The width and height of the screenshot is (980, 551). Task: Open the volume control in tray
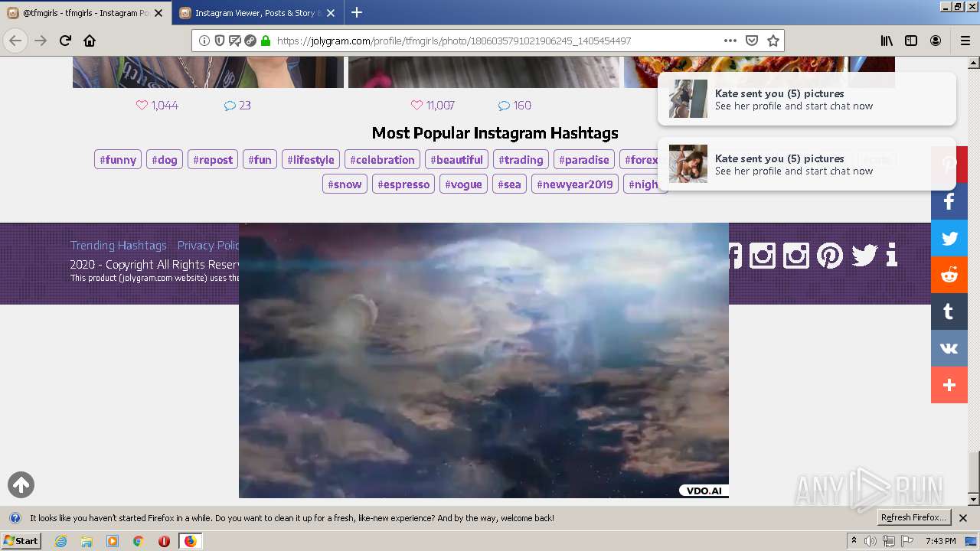[x=870, y=541]
